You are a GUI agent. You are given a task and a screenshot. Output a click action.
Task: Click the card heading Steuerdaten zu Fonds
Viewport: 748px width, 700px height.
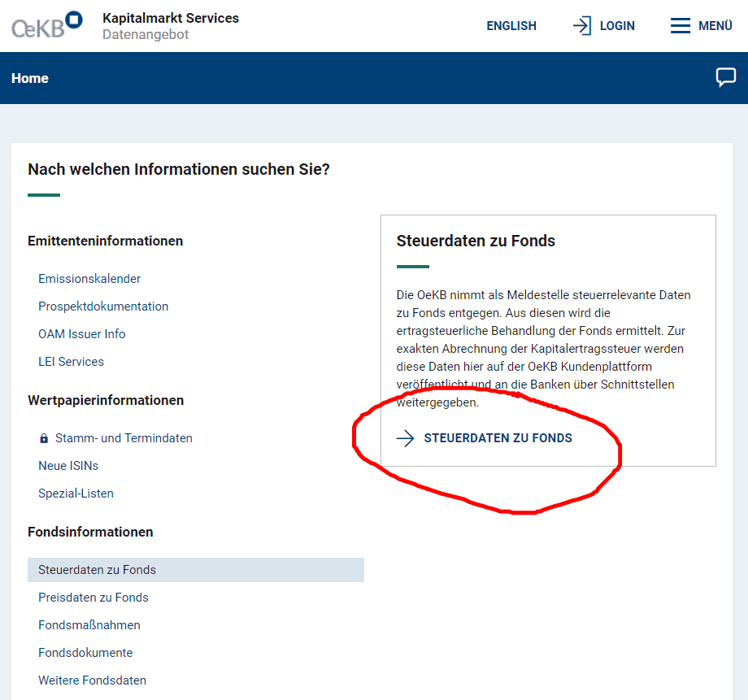[x=476, y=241]
